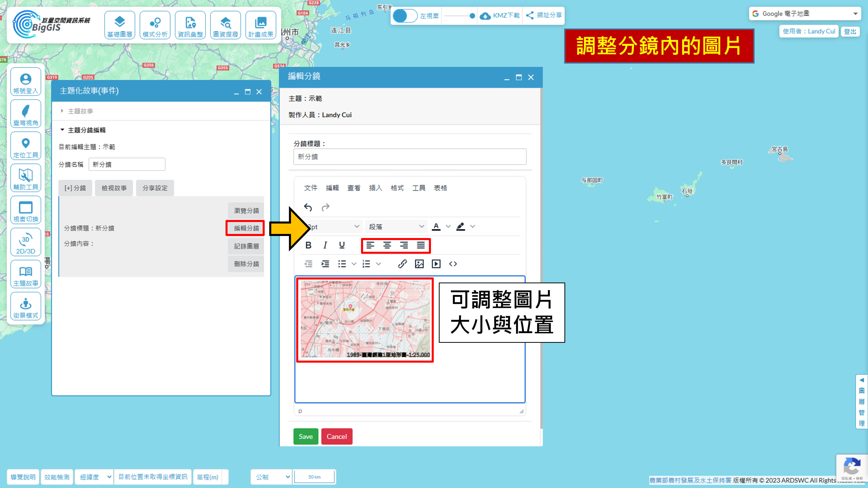868x488 pixels.
Task: Open the 格式 format menu
Action: pos(397,188)
